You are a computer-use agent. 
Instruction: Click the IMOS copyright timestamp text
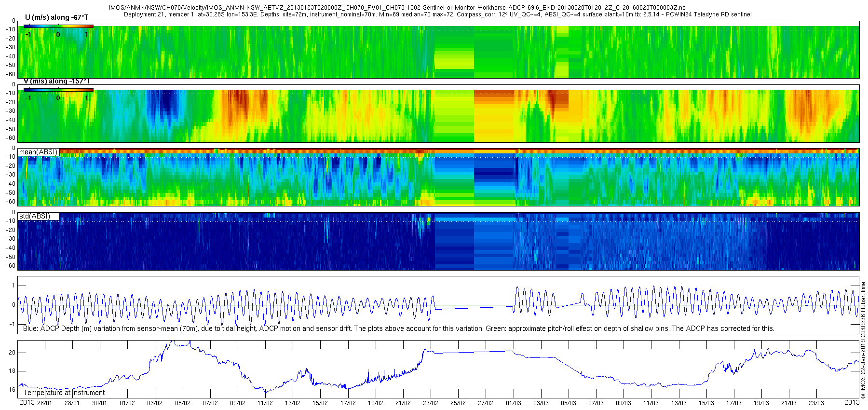[863, 340]
